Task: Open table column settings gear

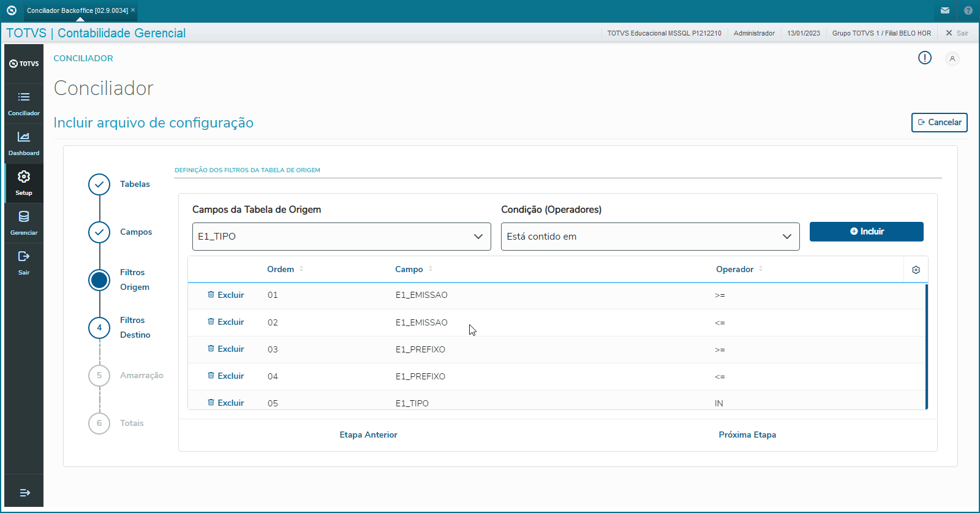Action: point(916,270)
